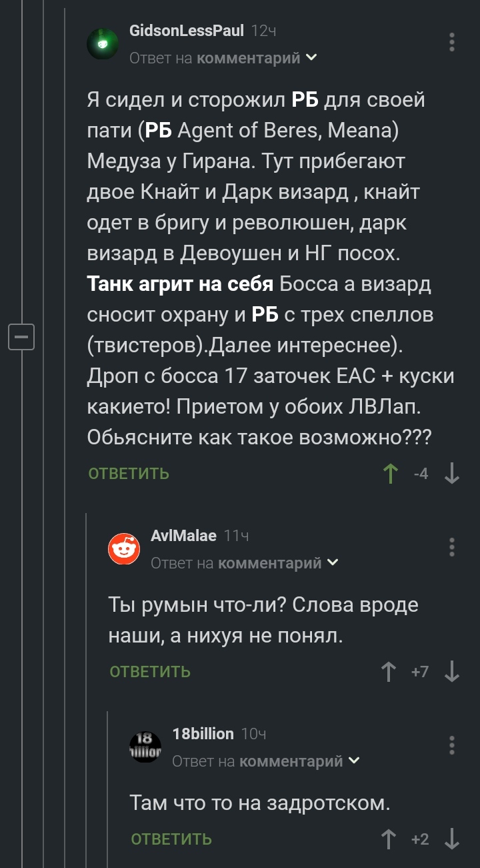The height and width of the screenshot is (868, 480).
Task: Collapse the thread with the minus button
Action: [x=22, y=337]
